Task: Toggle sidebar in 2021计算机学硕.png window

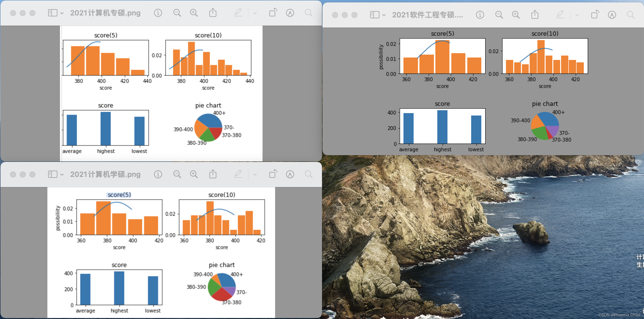Action: [52, 174]
